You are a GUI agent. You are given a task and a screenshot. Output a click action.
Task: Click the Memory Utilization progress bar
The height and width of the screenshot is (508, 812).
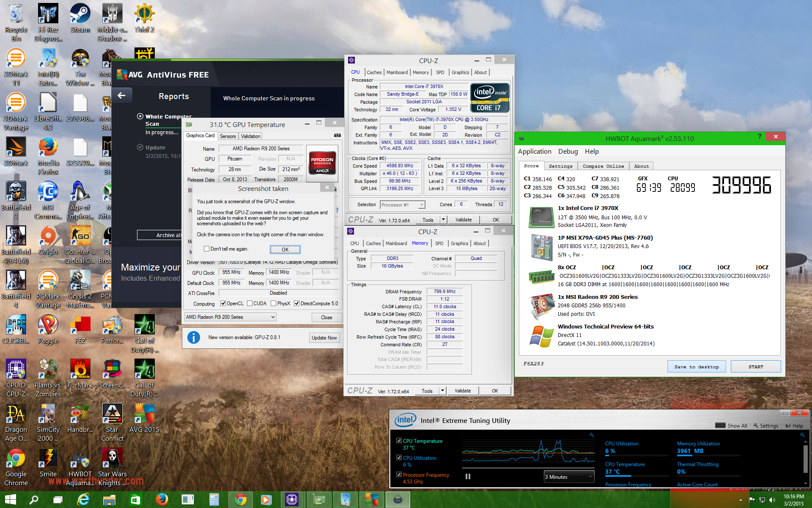pyautogui.click(x=708, y=455)
